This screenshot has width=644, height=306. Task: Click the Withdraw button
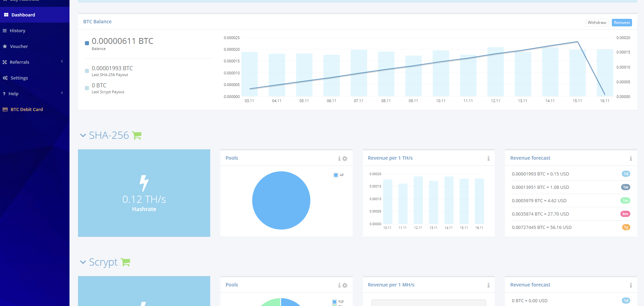point(597,23)
